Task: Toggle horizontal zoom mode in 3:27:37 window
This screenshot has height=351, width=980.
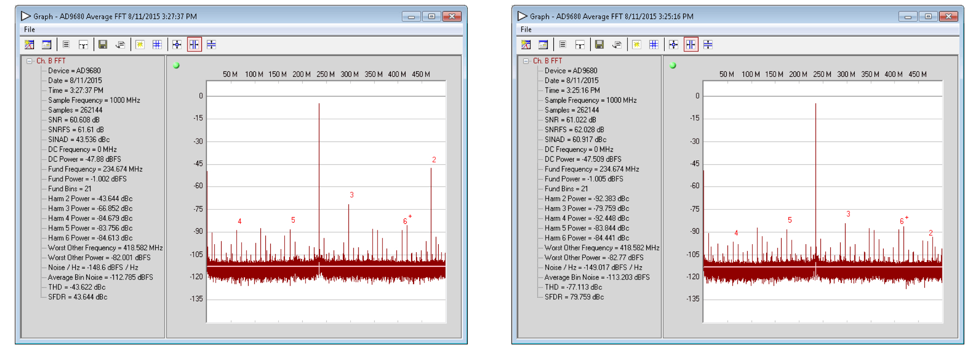Action: (x=194, y=44)
